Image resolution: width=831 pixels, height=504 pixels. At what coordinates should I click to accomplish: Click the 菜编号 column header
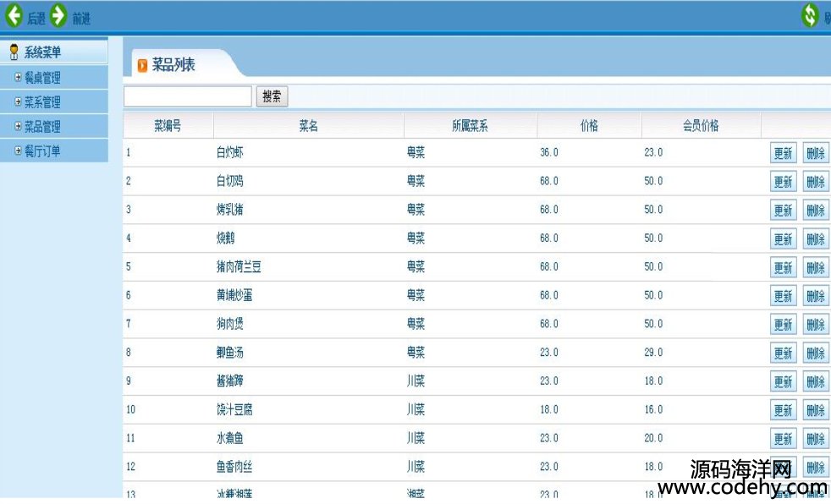point(168,125)
